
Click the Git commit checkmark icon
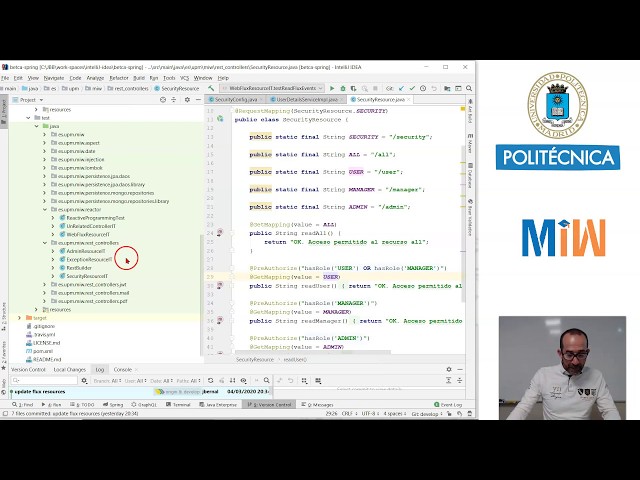pos(412,88)
